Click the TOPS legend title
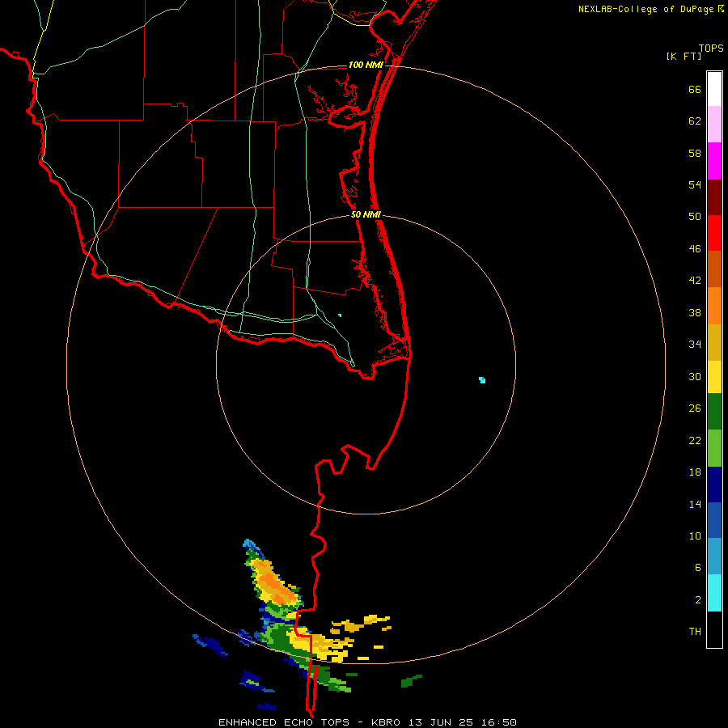This screenshot has height=728, width=728. tap(711, 48)
